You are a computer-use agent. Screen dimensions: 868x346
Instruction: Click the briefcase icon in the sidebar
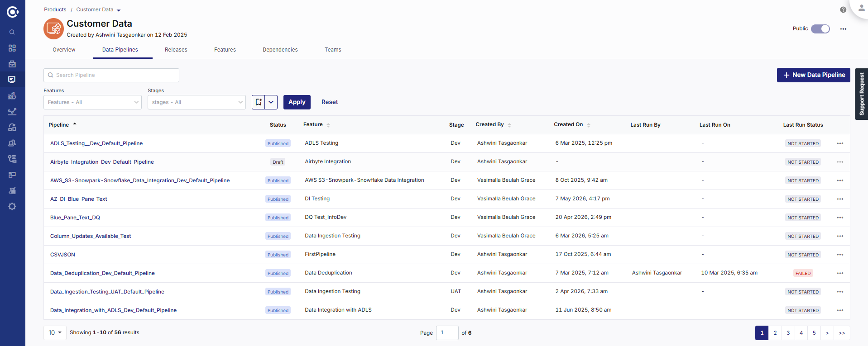[12, 64]
